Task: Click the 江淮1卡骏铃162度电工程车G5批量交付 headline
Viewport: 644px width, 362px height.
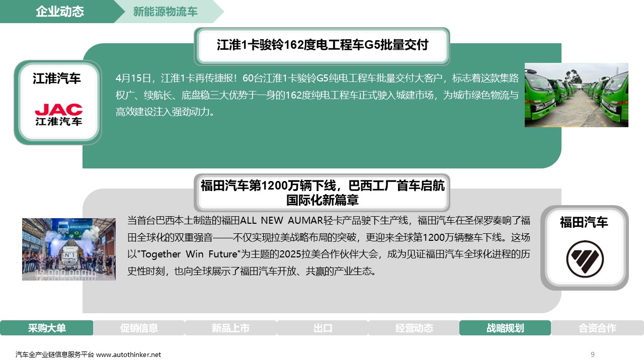Action: click(x=322, y=45)
